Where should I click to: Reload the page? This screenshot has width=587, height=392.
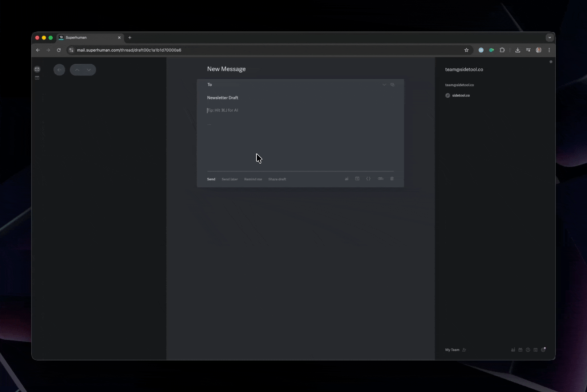click(x=59, y=50)
